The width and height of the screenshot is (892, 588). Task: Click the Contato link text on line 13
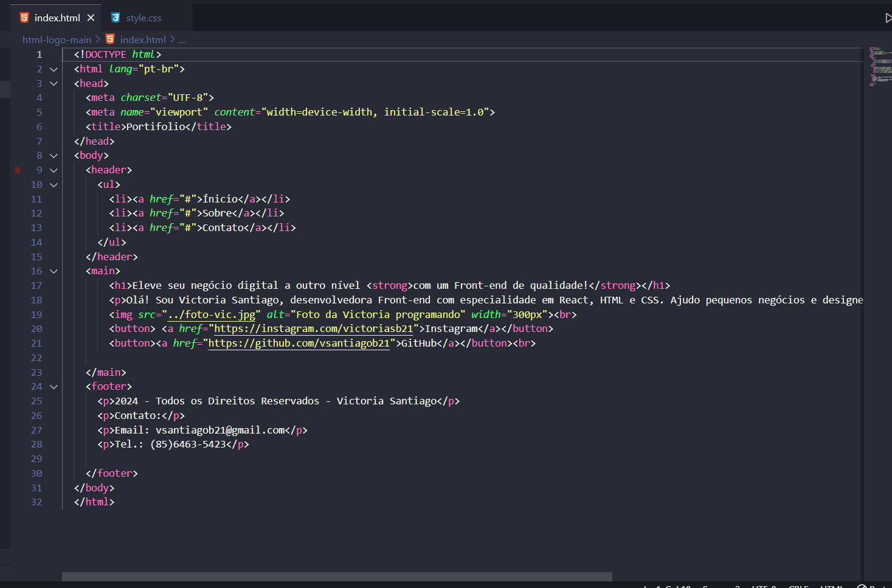[223, 228]
